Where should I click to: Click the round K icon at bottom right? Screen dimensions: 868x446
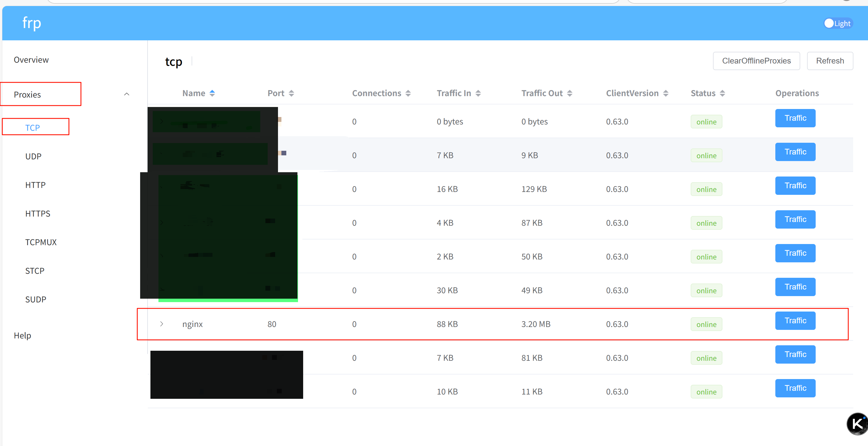(x=857, y=423)
